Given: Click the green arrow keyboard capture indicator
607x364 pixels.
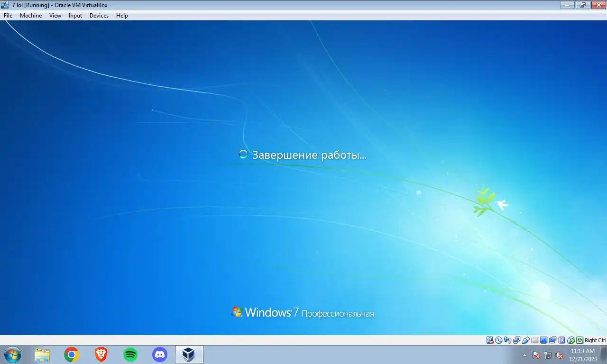Looking at the screenshot, I should 579,340.
